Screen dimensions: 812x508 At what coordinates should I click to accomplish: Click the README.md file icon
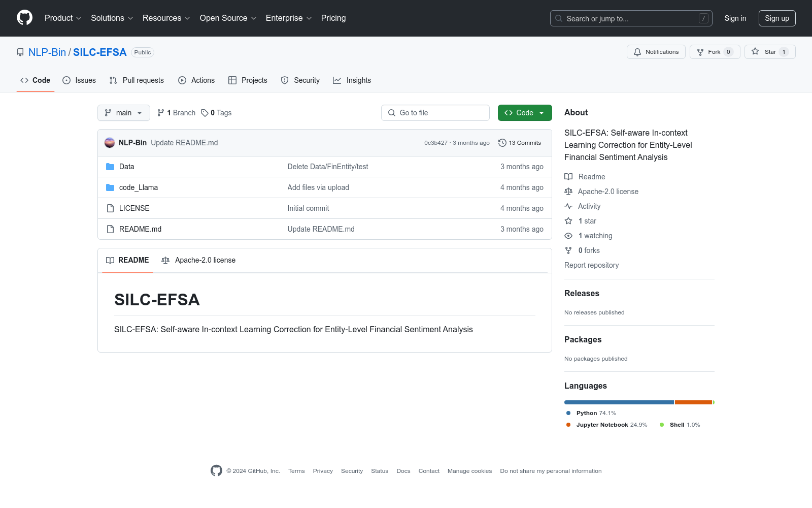click(110, 229)
